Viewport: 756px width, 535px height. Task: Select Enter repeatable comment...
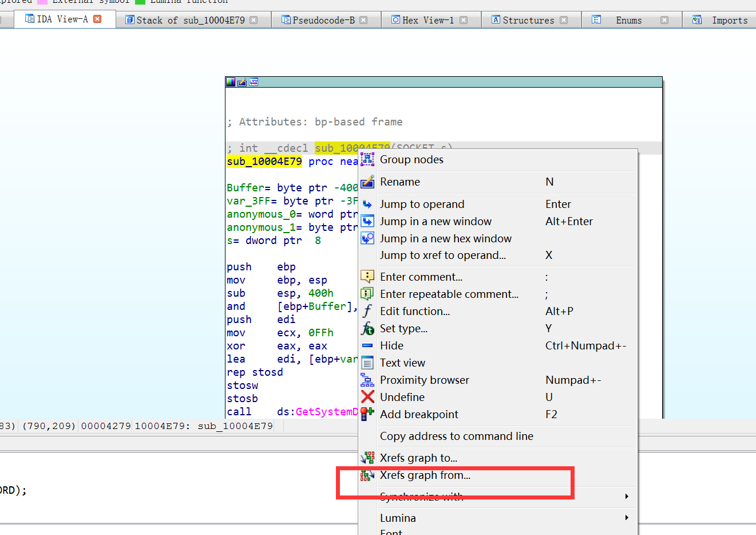click(497, 294)
